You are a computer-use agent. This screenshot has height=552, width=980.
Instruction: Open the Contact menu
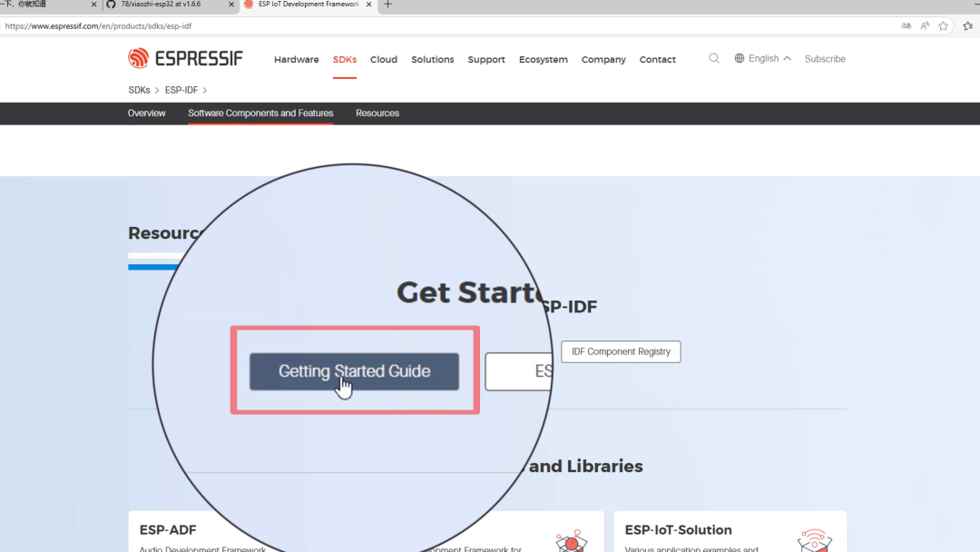click(658, 59)
